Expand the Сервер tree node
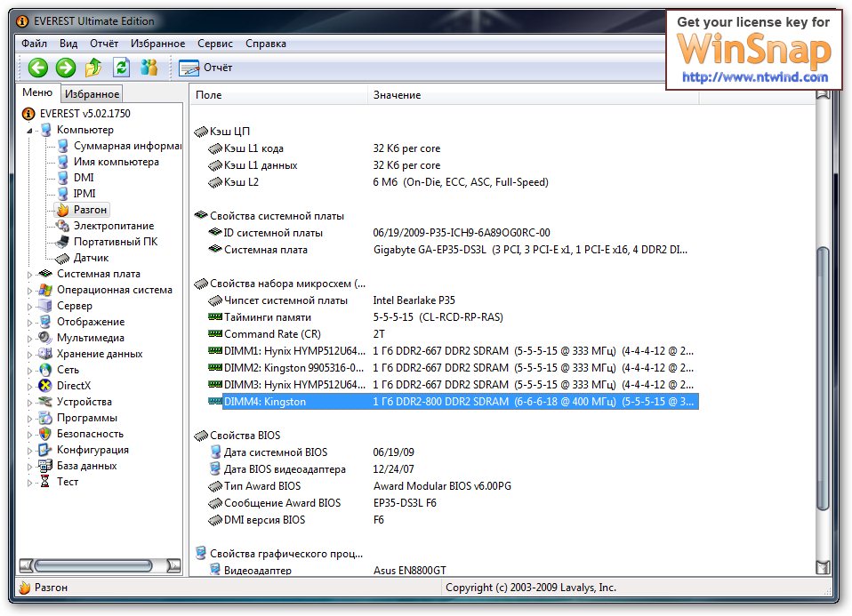This screenshot has height=616, width=852. (x=30, y=307)
